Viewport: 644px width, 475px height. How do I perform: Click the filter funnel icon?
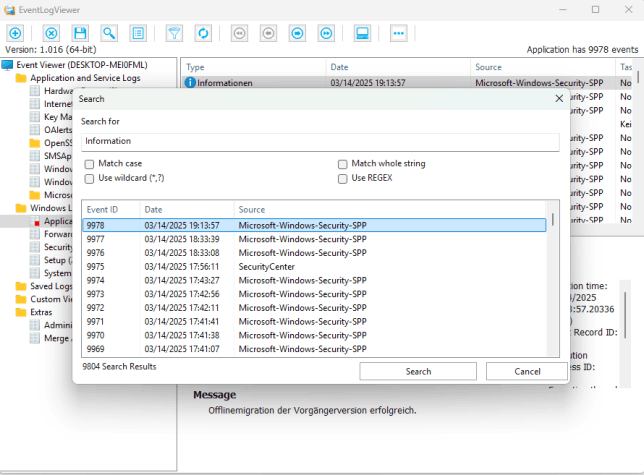coord(174,33)
